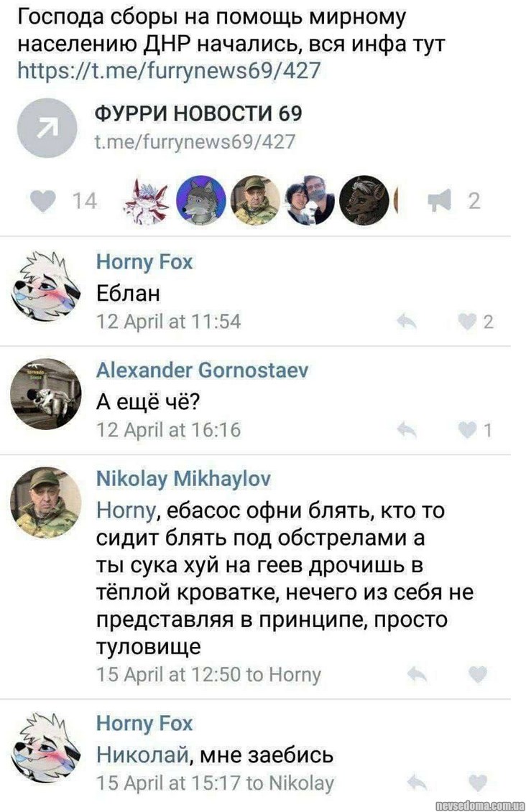
Task: Open the link preview arrow icon
Action: coord(47,128)
